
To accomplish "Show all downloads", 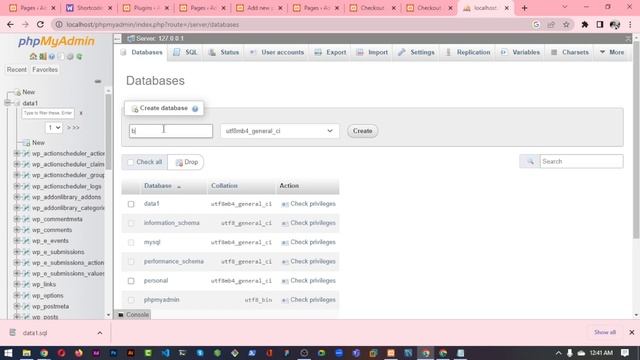I will (x=605, y=332).
